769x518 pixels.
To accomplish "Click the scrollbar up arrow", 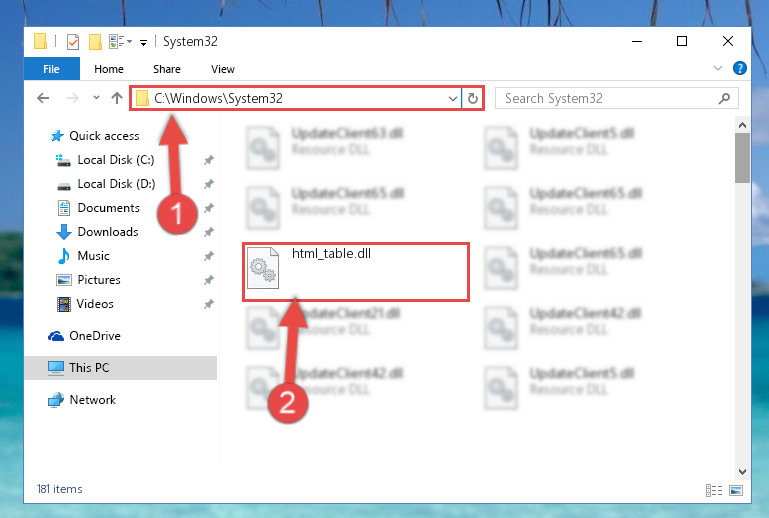I will (743, 125).
